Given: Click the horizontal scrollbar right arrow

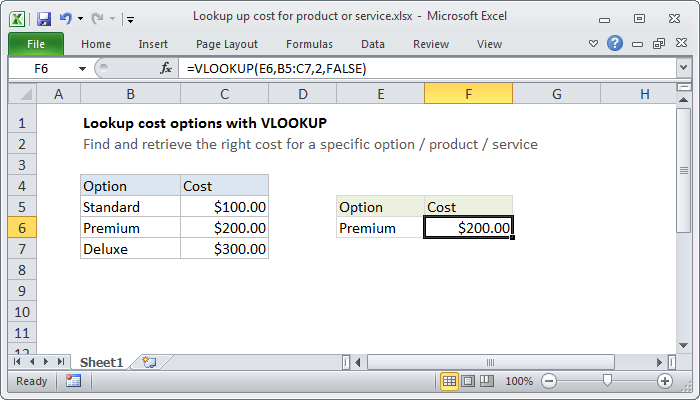Looking at the screenshot, I should tap(660, 362).
